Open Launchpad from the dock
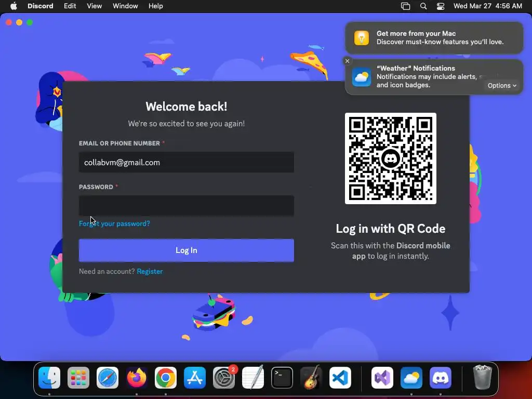Screen dimensions: 532x399 78,378
